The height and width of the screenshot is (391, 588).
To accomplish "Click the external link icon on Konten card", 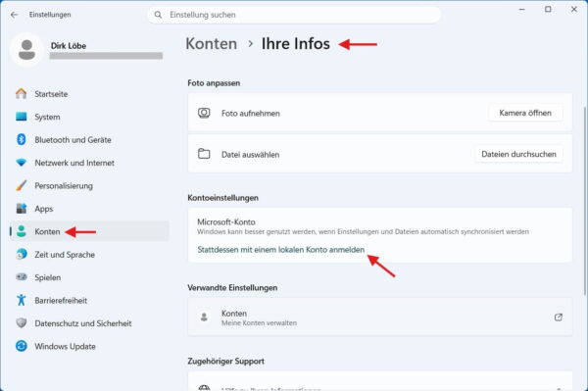I will (559, 318).
